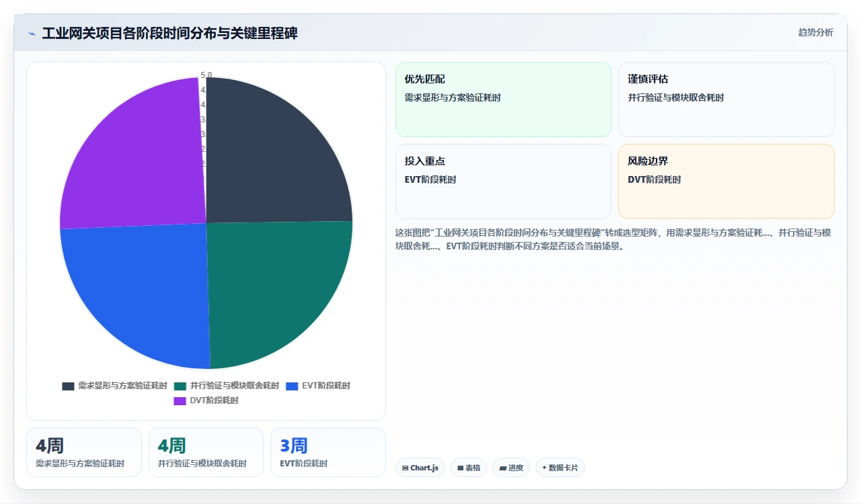The image size is (861, 504).
Task: Select the 风险边界 orange card
Action: pyautogui.click(x=726, y=181)
